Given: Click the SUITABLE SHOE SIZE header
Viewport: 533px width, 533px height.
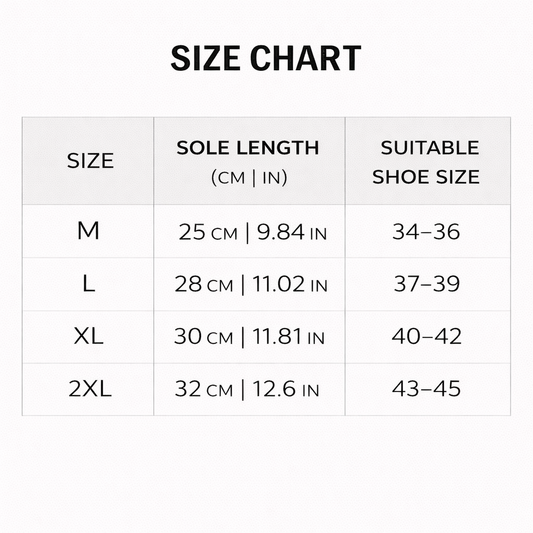Looking at the screenshot, I should coord(426,162).
